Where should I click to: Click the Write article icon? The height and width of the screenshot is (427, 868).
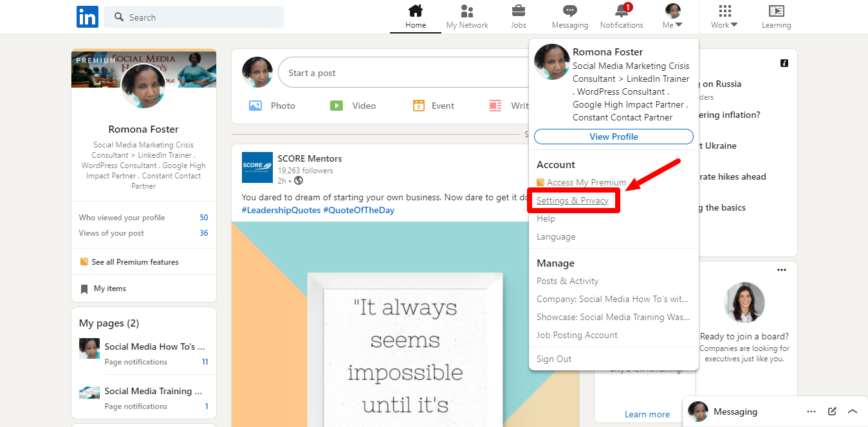pos(495,106)
